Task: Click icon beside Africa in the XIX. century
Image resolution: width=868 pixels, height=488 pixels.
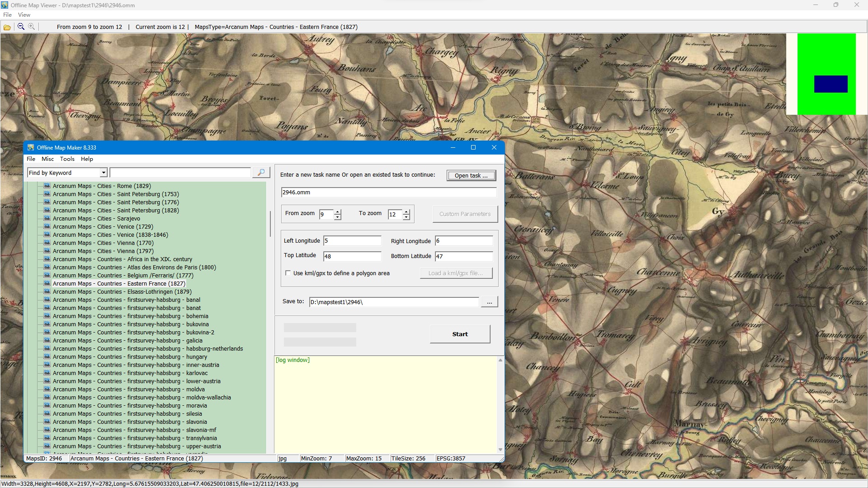Action: point(47,259)
